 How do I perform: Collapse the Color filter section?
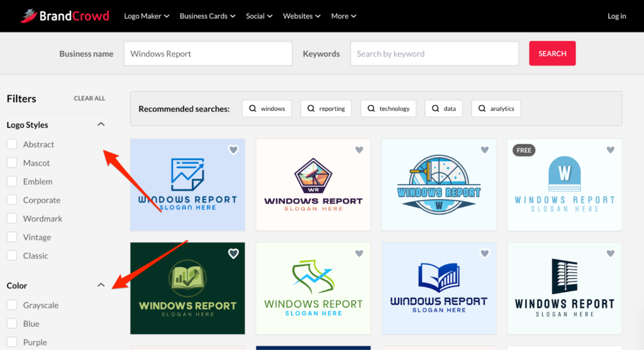(x=101, y=285)
